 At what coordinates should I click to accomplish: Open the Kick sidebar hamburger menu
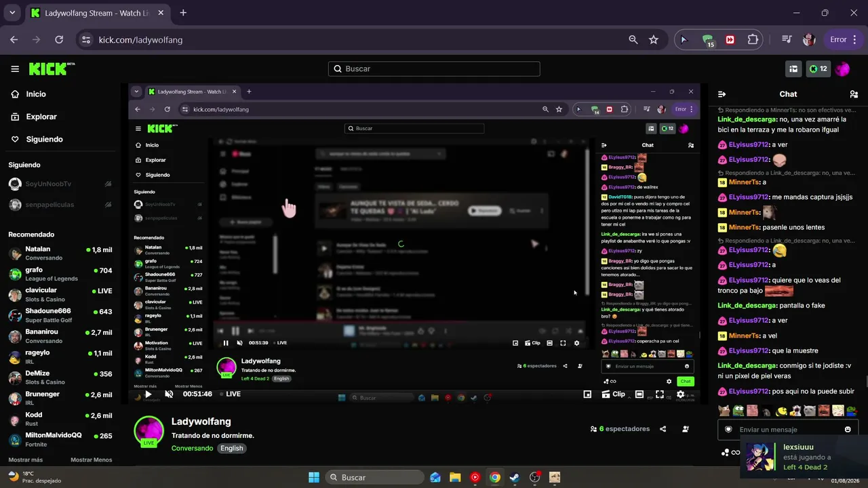(x=15, y=68)
